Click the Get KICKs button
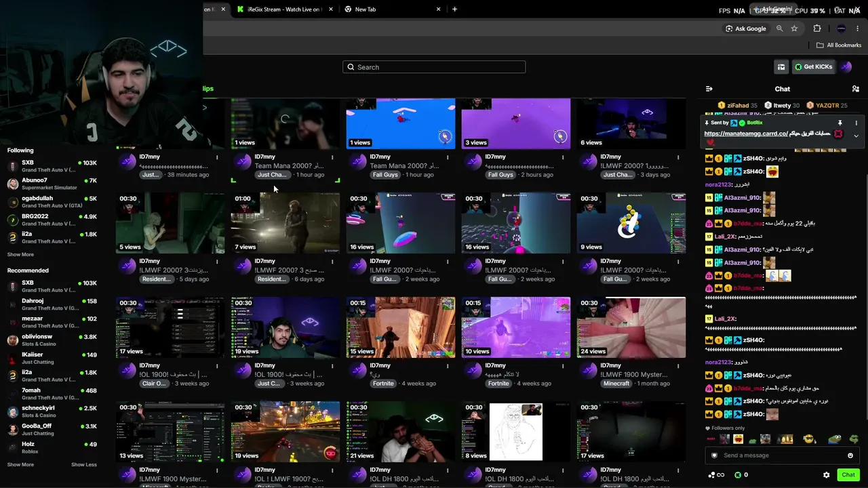 813,67
